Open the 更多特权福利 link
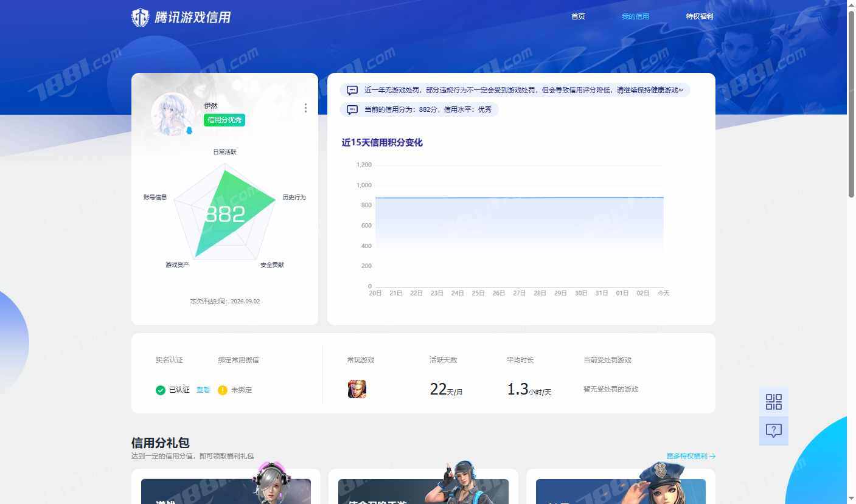 691,456
